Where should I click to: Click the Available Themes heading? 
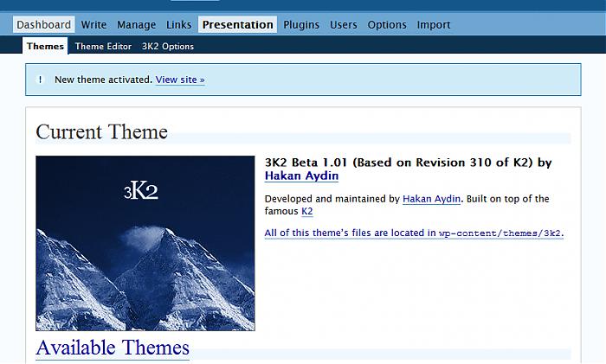pos(113,348)
